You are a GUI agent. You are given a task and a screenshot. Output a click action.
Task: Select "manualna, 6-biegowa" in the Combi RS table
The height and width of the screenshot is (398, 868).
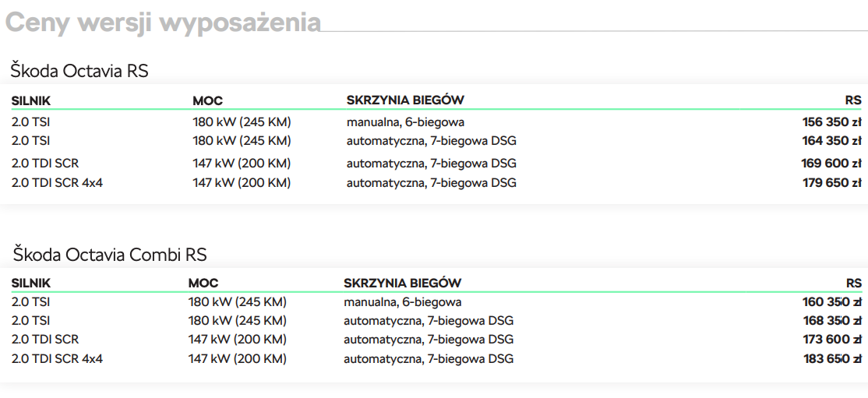pyautogui.click(x=403, y=302)
